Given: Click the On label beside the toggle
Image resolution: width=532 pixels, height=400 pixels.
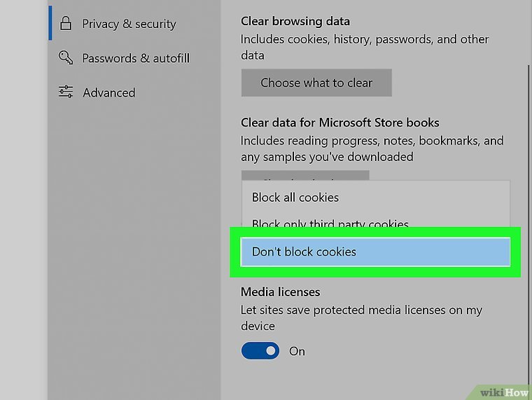Looking at the screenshot, I should point(297,351).
